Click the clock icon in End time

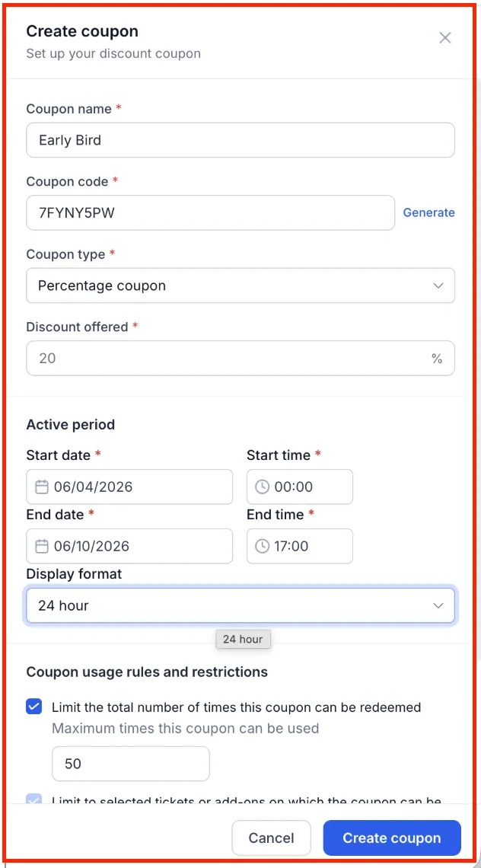tap(262, 547)
